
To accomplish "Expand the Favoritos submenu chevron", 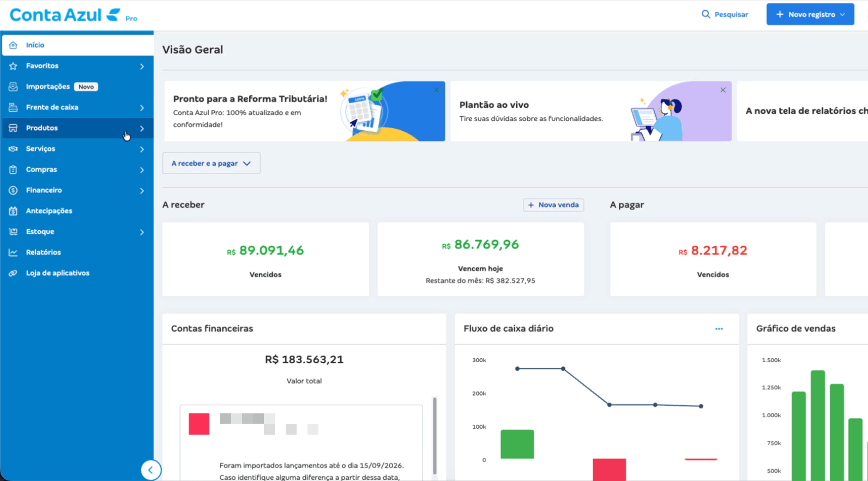I will [142, 67].
